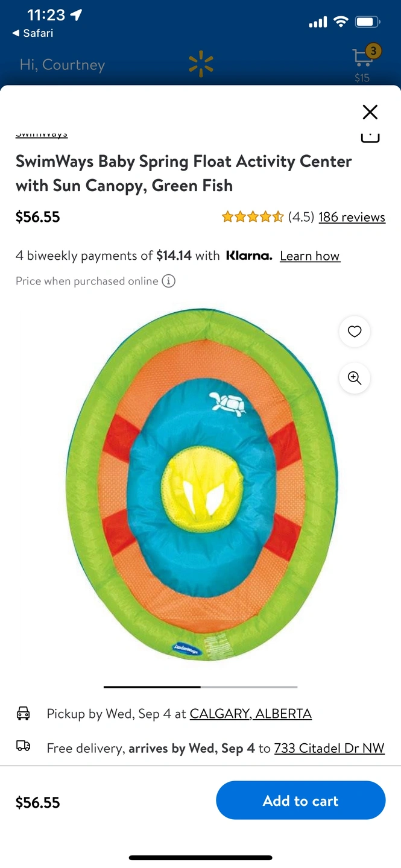Tap the share icon below close button
Viewport: 401px width, 868px height.
370,136
